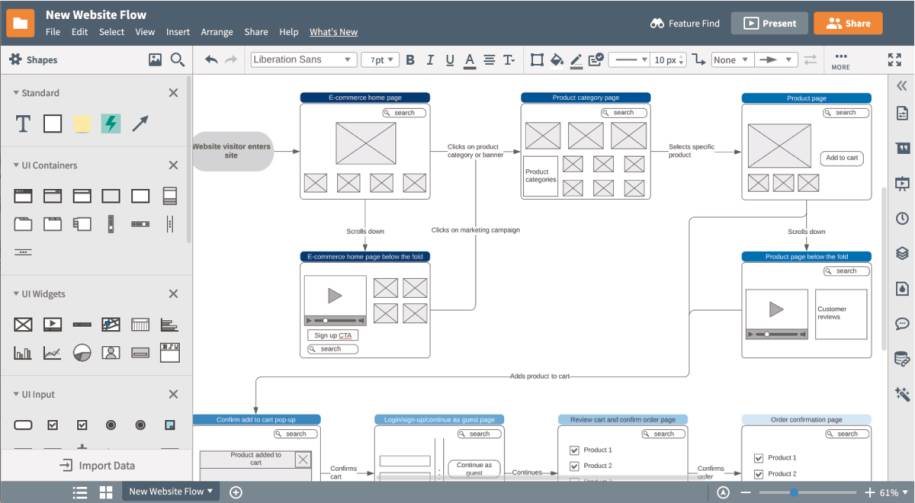Open the What's New link

(x=334, y=32)
